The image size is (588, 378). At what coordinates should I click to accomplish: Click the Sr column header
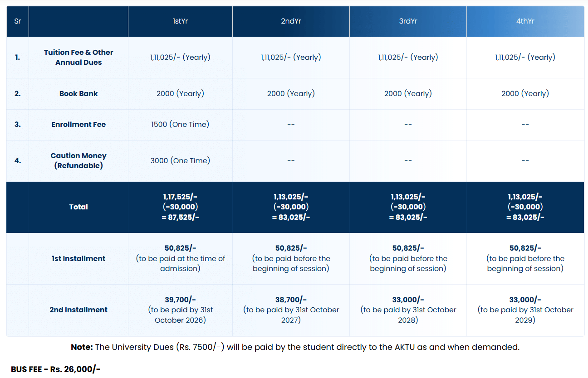tap(18, 21)
